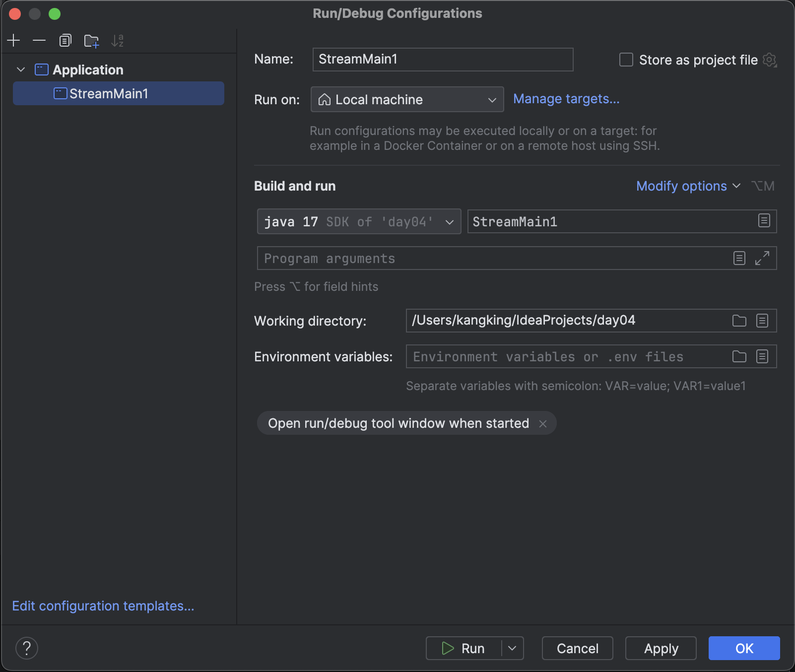Browse for the working directory folder
Image resolution: width=795 pixels, height=672 pixels.
(x=739, y=321)
